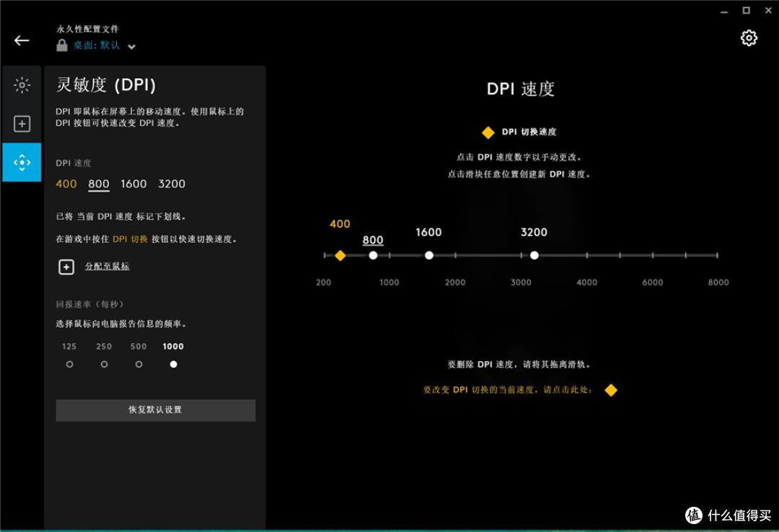
Task: Click the 恢复默认设置 button
Action: 156,410
